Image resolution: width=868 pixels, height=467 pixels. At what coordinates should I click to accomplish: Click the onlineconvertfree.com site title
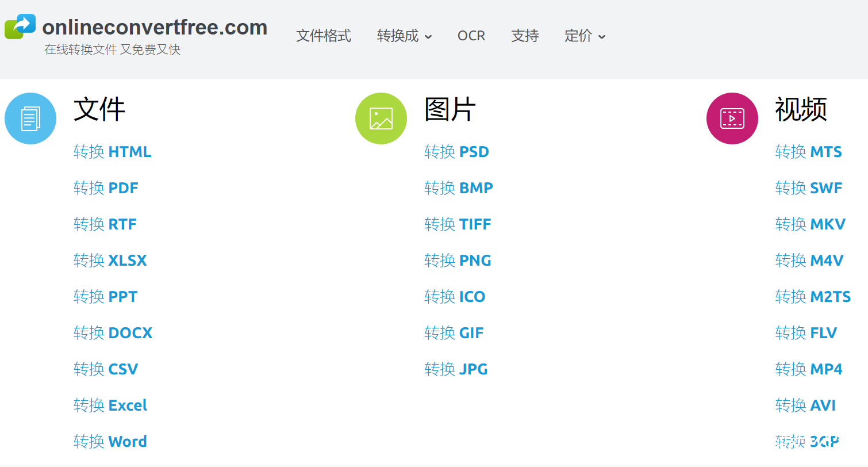tap(154, 26)
